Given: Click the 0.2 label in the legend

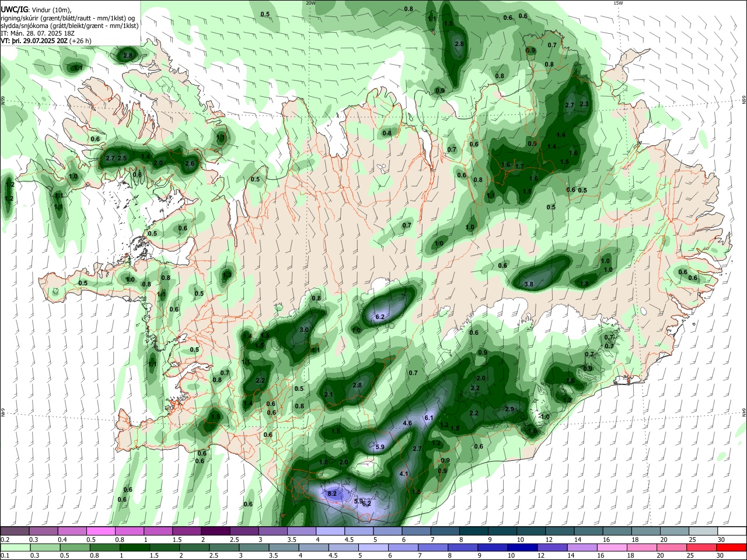Looking at the screenshot, I should 5,540.
